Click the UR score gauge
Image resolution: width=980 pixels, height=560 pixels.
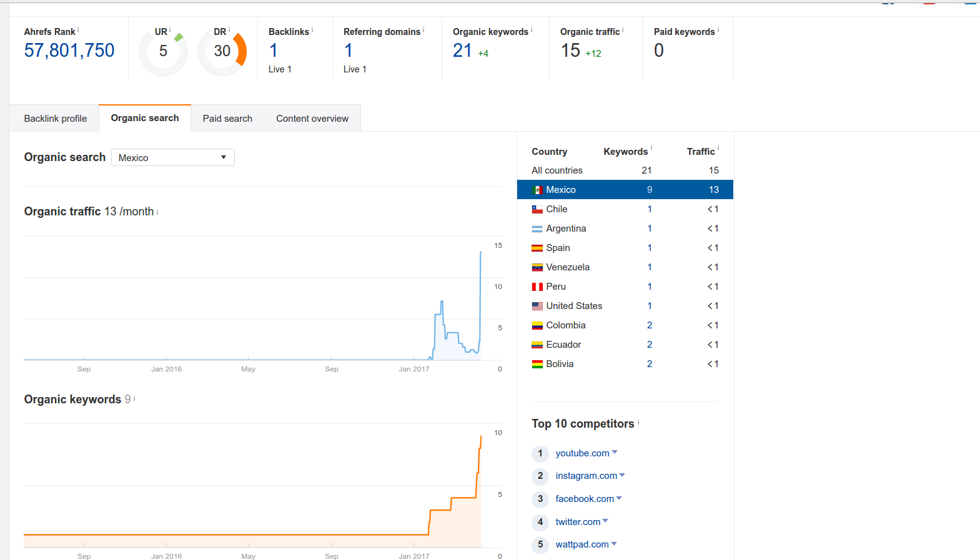[x=163, y=51]
